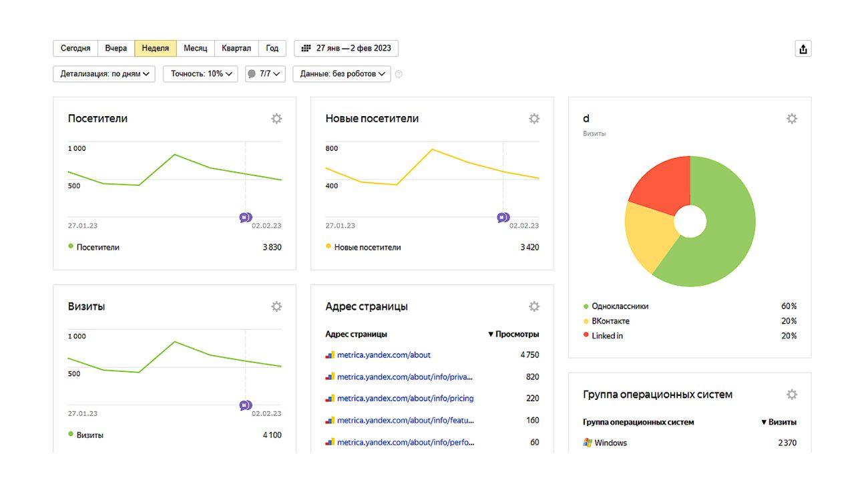This screenshot has height=488, width=868.
Task: Select the Год period tab
Action: (272, 48)
